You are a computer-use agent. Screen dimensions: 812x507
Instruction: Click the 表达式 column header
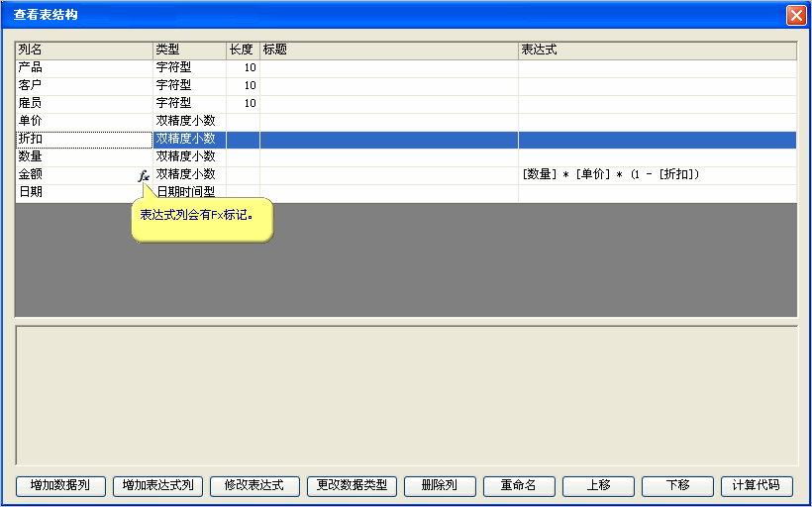click(657, 50)
